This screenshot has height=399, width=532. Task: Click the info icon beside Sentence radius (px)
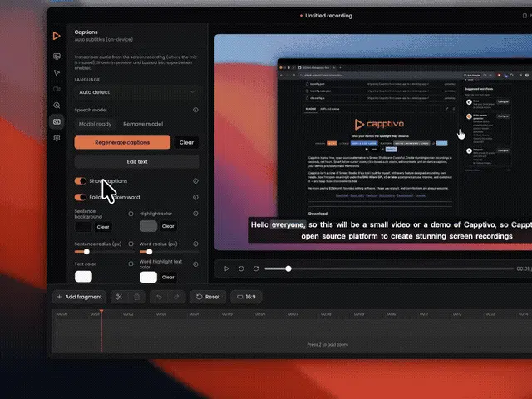(x=131, y=244)
